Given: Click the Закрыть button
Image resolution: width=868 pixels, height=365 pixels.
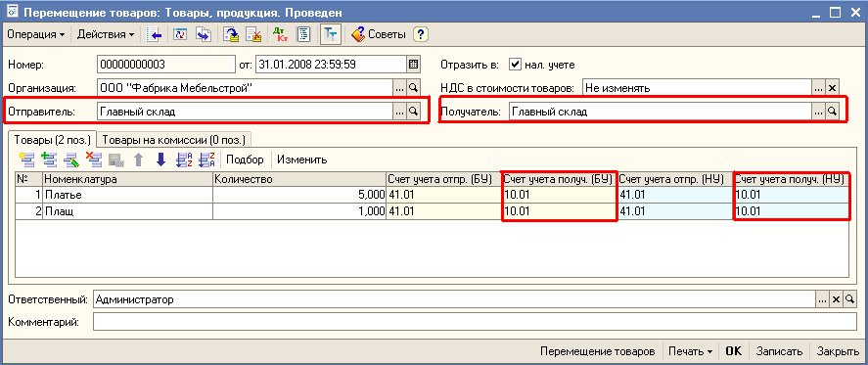Looking at the screenshot, I should tap(838, 351).
